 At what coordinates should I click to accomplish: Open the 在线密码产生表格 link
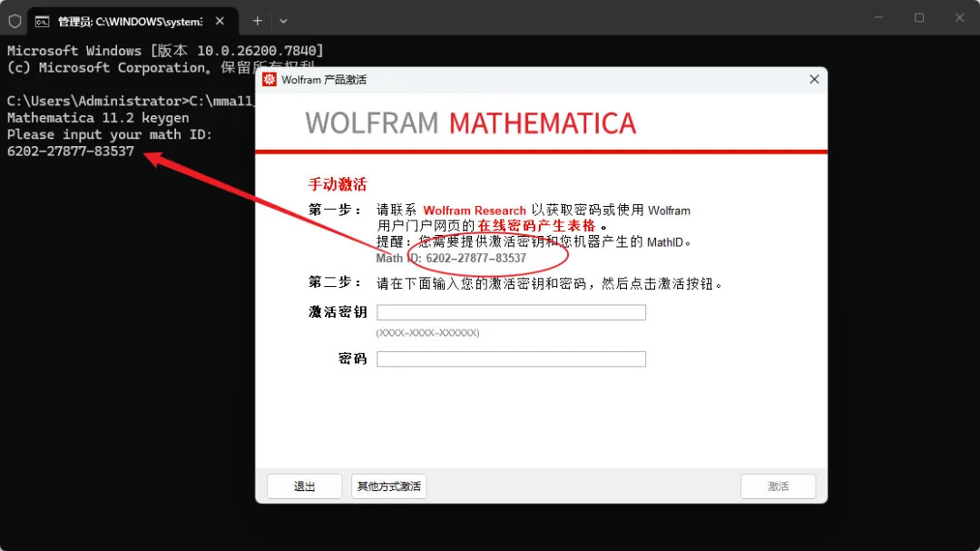point(536,226)
